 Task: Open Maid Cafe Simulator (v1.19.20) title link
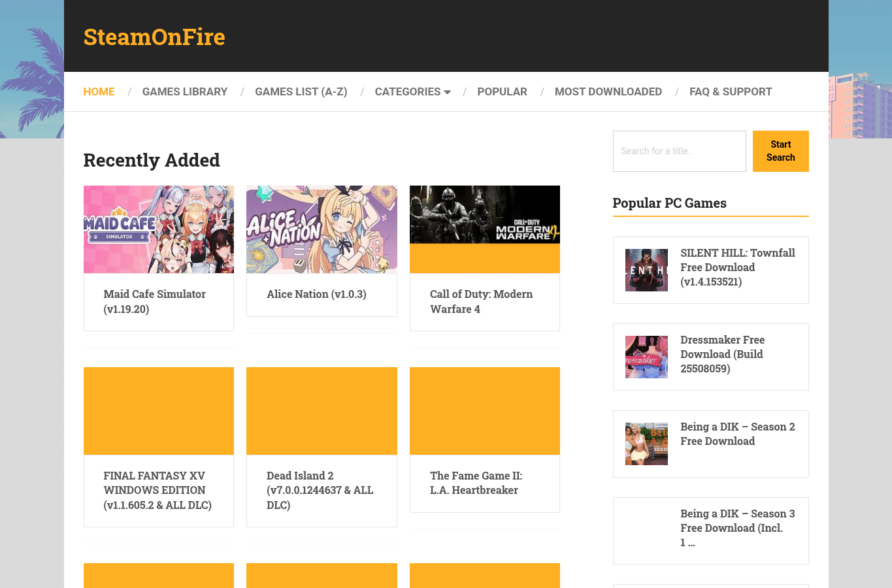click(155, 302)
